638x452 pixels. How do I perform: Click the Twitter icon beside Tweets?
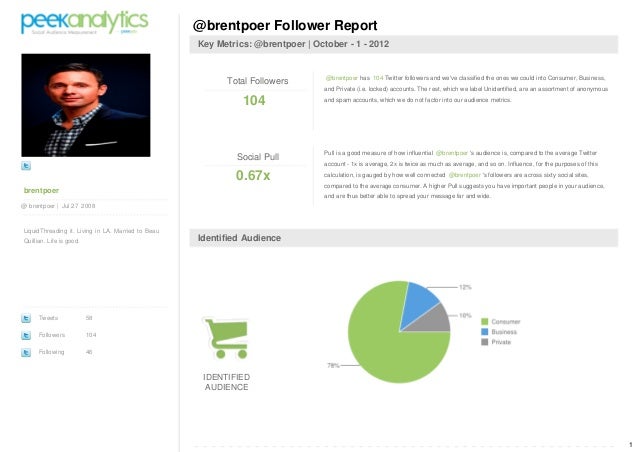click(x=26, y=318)
